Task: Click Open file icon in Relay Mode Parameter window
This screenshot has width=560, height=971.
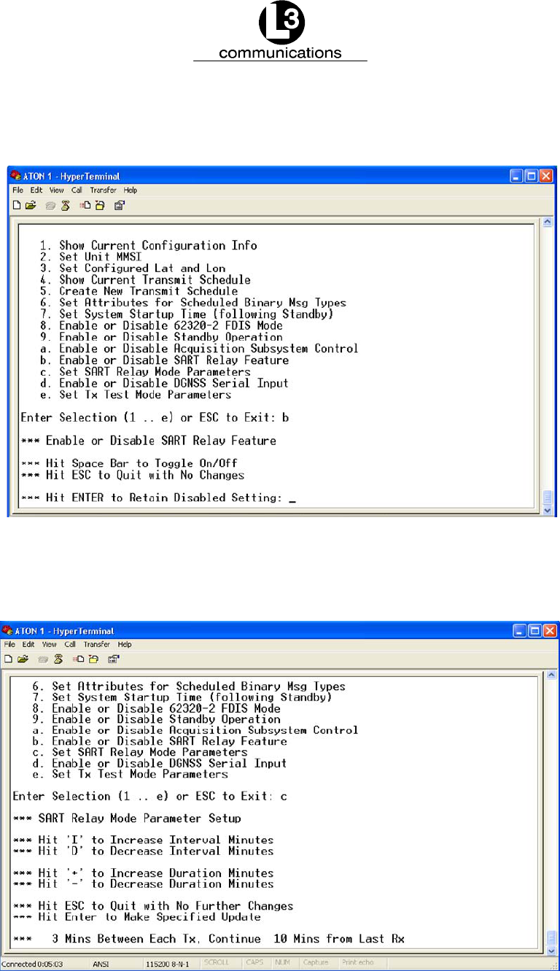Action: [23, 659]
